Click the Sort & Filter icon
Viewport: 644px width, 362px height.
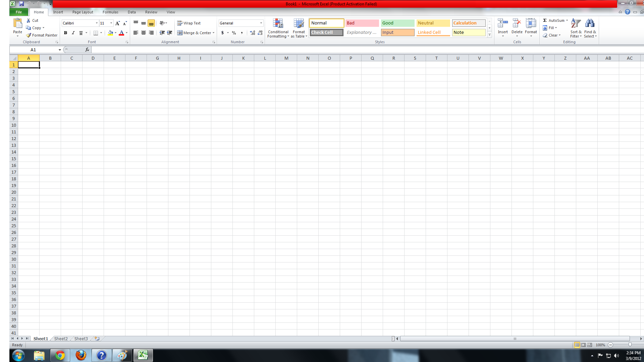point(576,23)
